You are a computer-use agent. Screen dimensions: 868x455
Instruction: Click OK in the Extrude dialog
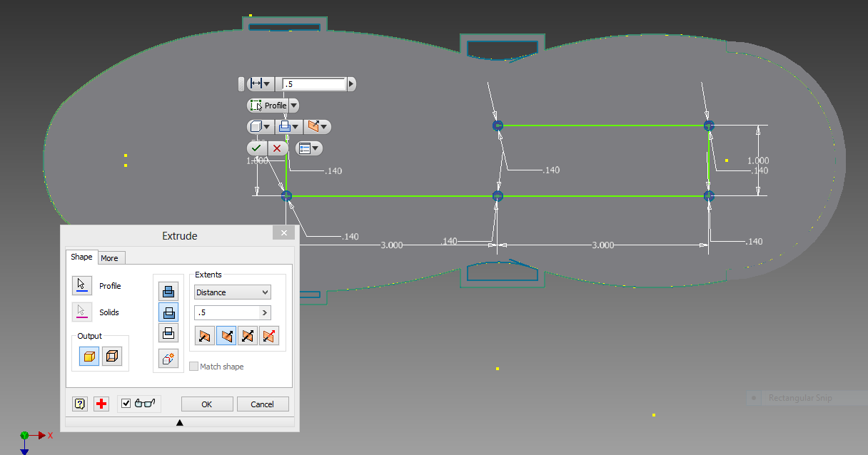click(207, 404)
